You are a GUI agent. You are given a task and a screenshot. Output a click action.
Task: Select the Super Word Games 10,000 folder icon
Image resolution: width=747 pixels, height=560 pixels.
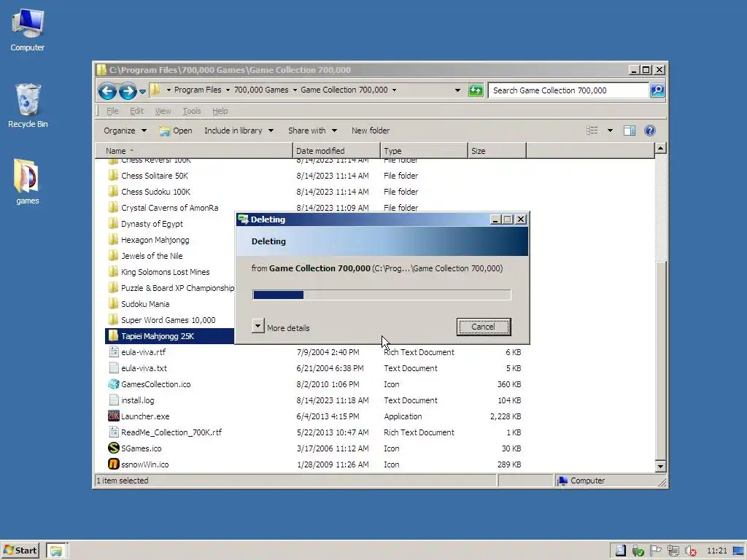coord(113,320)
